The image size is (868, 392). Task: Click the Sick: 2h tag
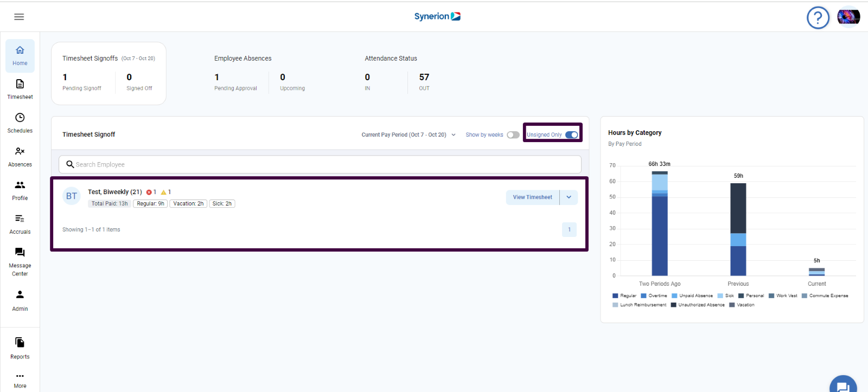pyautogui.click(x=222, y=204)
